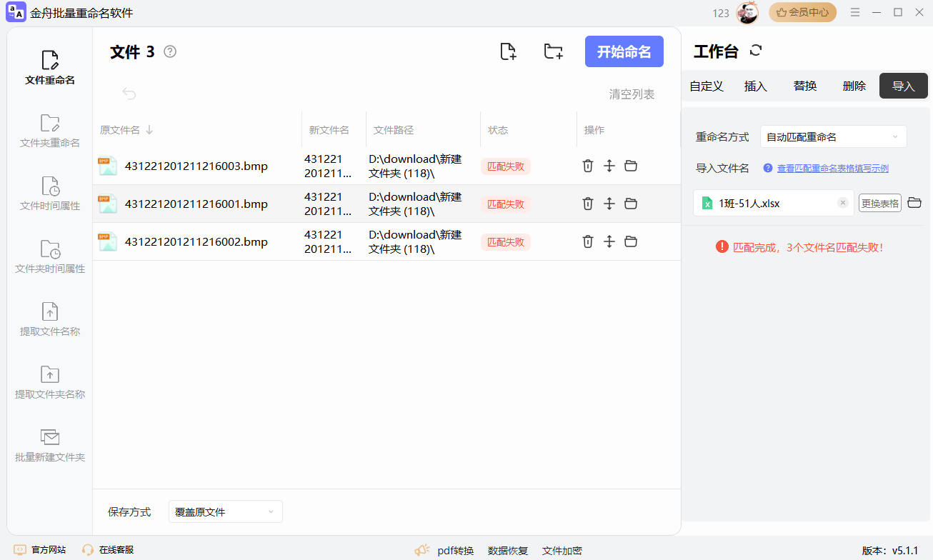
Task: Click the 文件路径 column header
Action: point(394,130)
